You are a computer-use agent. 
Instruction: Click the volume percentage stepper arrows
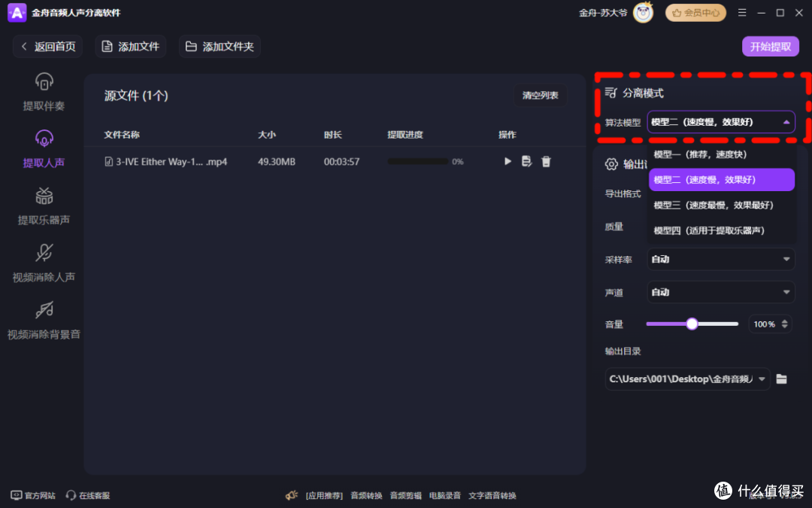click(784, 324)
